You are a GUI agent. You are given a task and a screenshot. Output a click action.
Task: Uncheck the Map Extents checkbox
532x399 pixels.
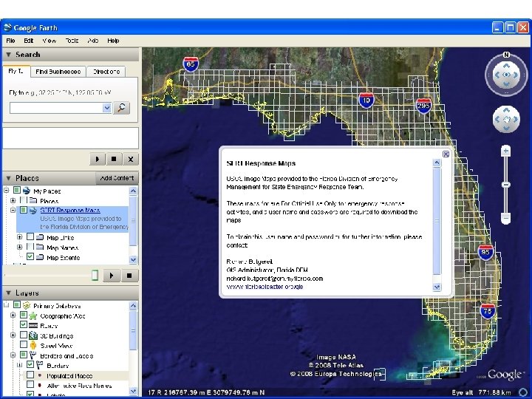coord(30,256)
